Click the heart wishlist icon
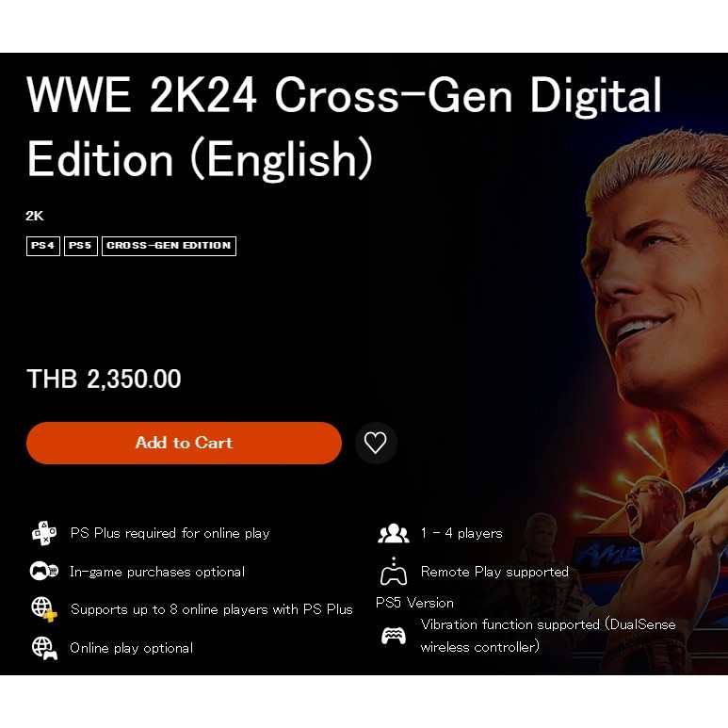 click(x=376, y=443)
